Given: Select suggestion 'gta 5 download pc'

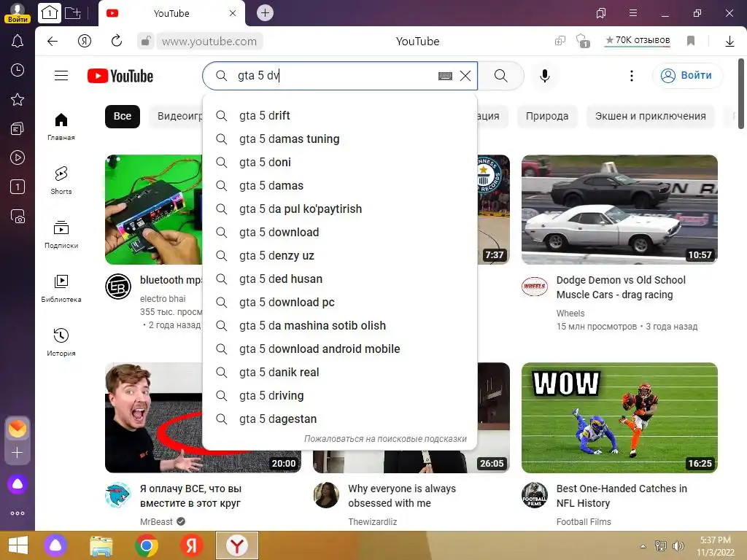Looking at the screenshot, I should (x=340, y=303).
